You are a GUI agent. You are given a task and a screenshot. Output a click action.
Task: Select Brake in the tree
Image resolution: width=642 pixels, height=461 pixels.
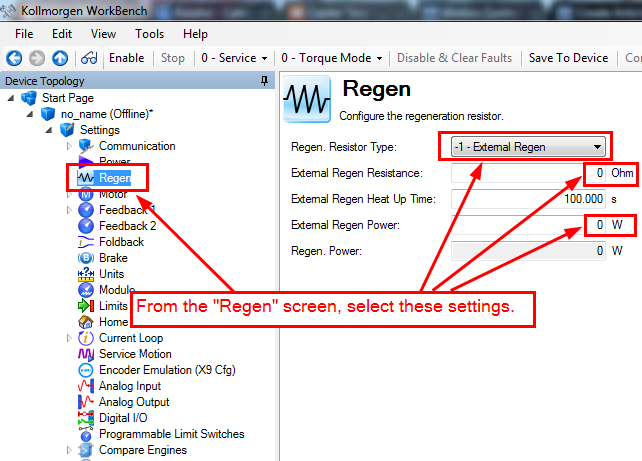click(x=113, y=258)
